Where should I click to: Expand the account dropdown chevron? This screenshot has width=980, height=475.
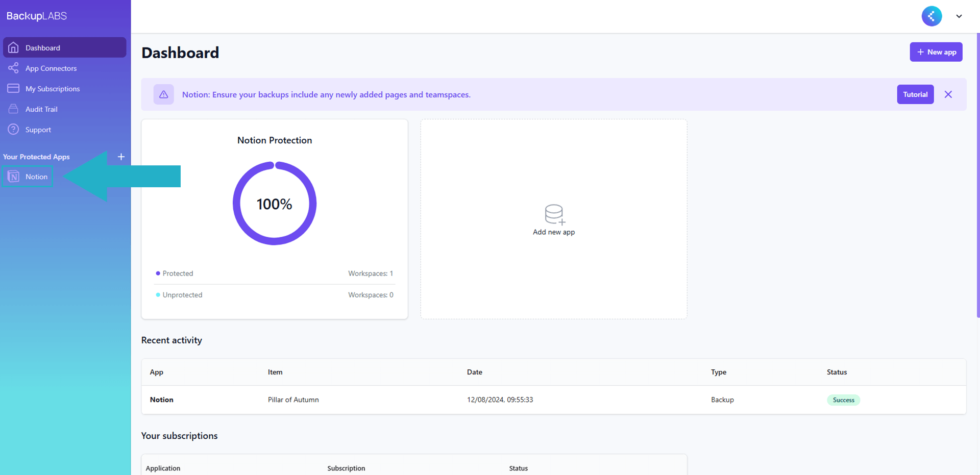pos(959,16)
